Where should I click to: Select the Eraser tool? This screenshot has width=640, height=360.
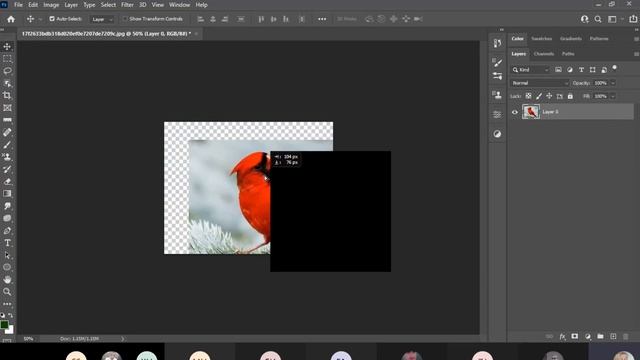[x=7, y=181]
